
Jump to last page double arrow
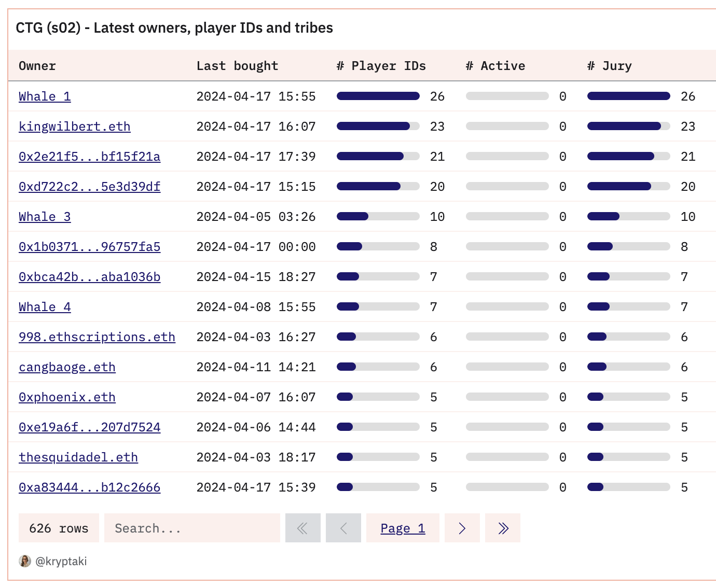pos(502,528)
